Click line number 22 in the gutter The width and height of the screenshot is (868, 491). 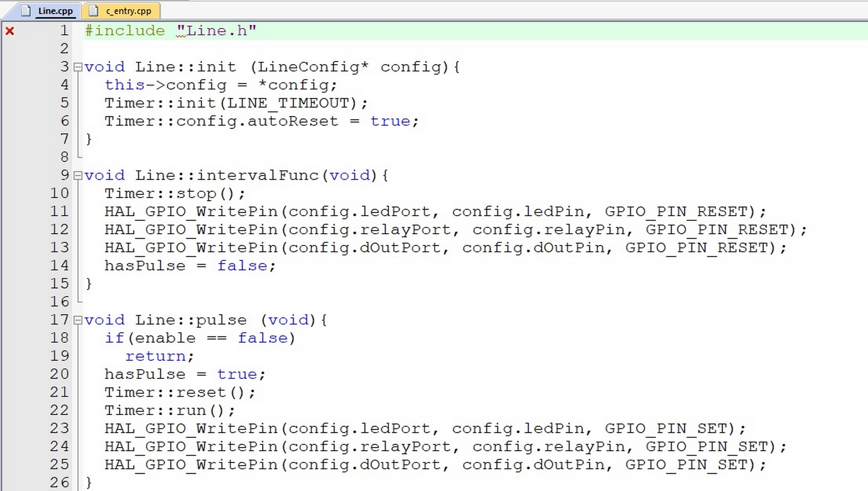(x=60, y=410)
